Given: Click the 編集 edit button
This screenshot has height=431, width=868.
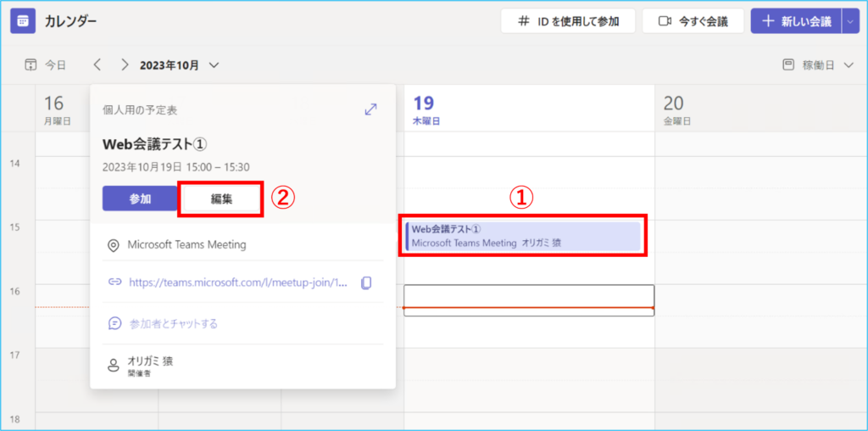Looking at the screenshot, I should 222,199.
